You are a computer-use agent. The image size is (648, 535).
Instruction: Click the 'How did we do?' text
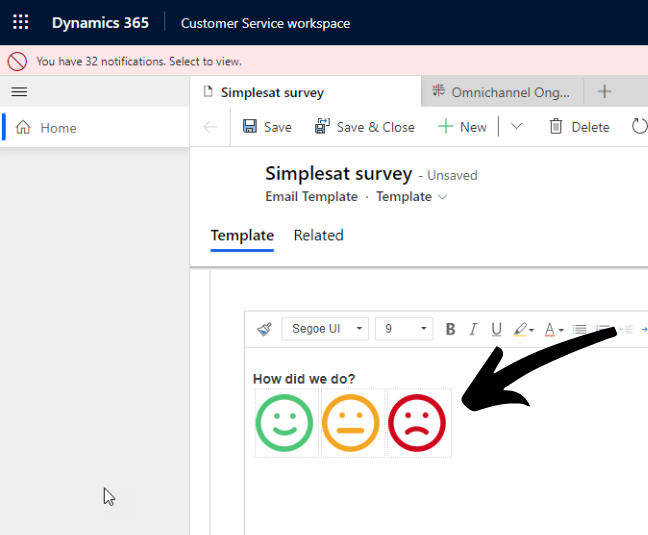click(304, 379)
